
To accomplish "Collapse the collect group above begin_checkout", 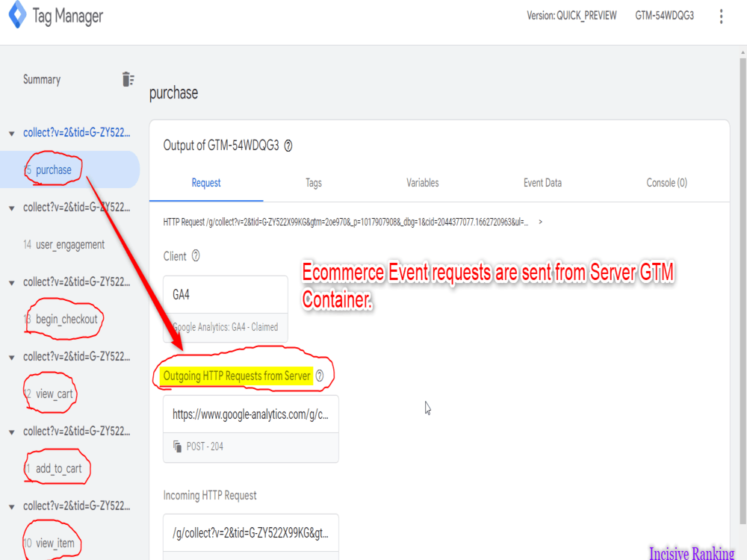I will click(x=11, y=283).
